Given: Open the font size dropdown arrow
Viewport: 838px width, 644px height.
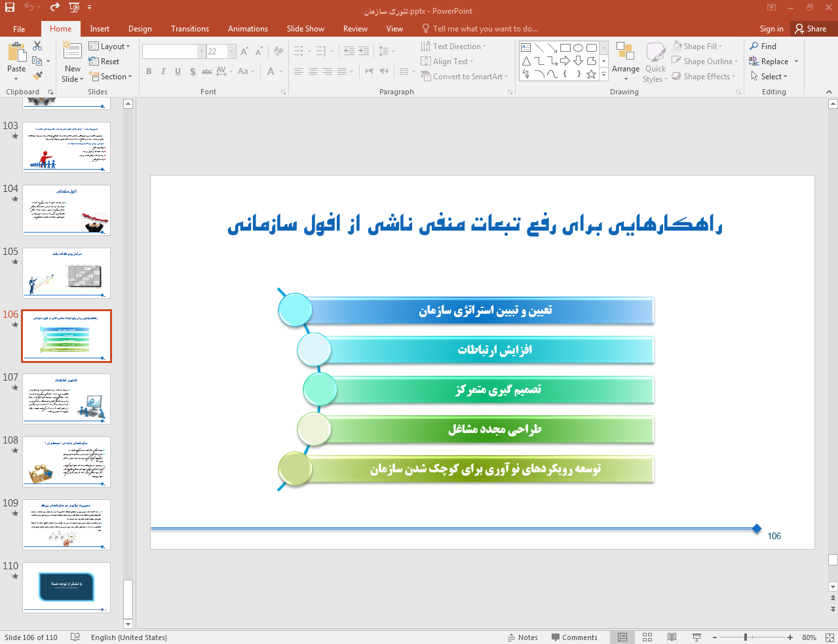Looking at the screenshot, I should 232,51.
